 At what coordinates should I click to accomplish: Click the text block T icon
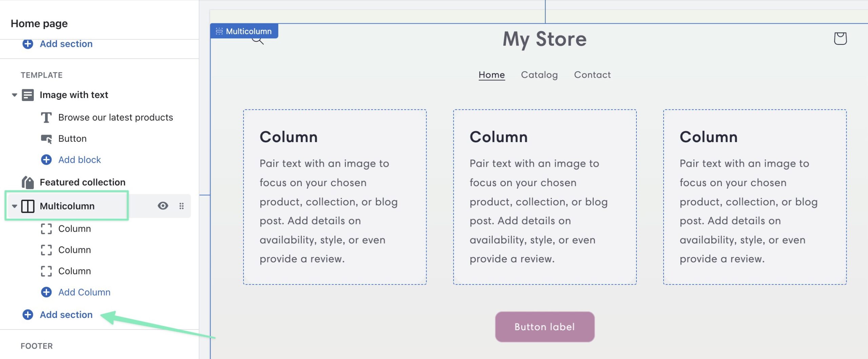click(46, 118)
